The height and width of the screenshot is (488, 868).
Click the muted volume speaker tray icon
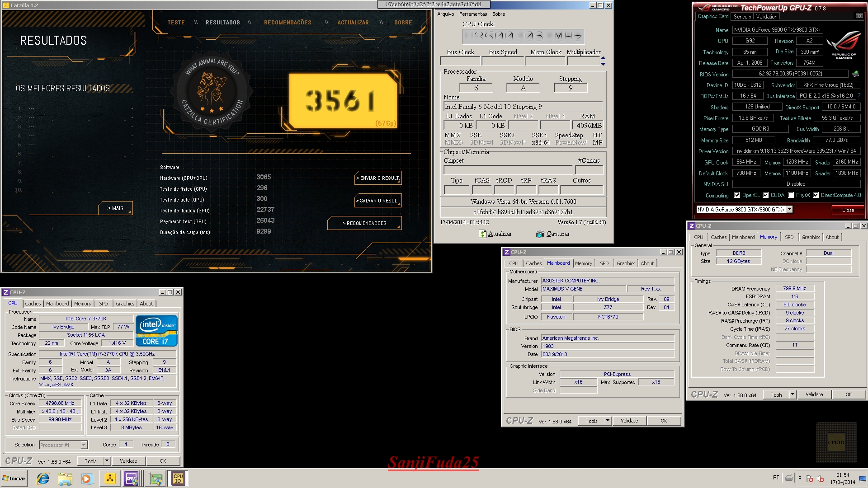click(x=821, y=479)
